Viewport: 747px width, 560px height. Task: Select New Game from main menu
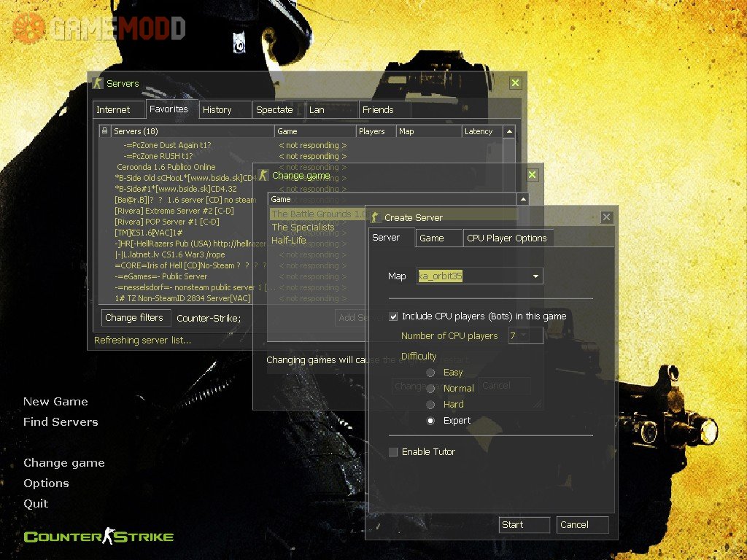point(55,402)
